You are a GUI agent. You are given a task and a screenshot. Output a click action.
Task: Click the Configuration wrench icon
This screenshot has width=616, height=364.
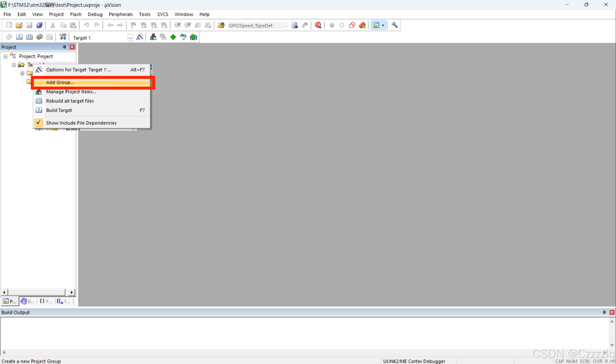(x=394, y=25)
